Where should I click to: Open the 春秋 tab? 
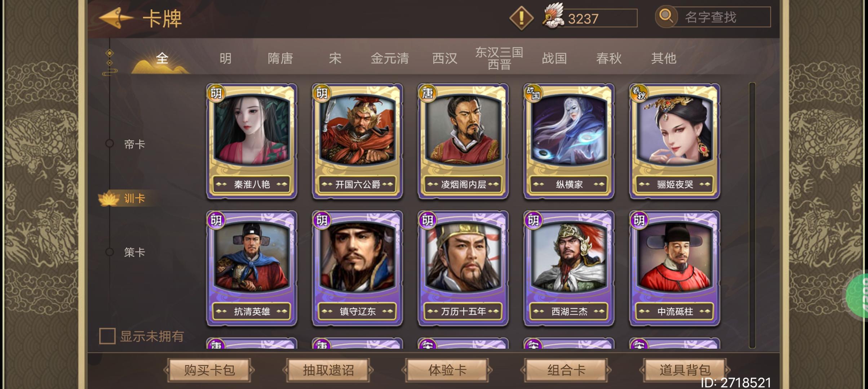point(609,58)
